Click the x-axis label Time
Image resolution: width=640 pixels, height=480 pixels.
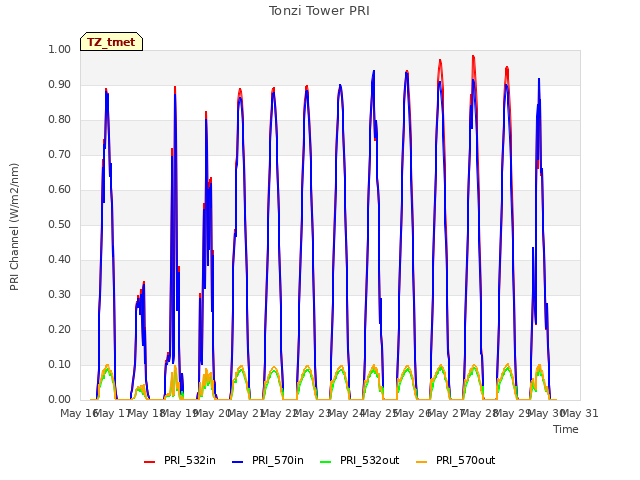[566, 429]
